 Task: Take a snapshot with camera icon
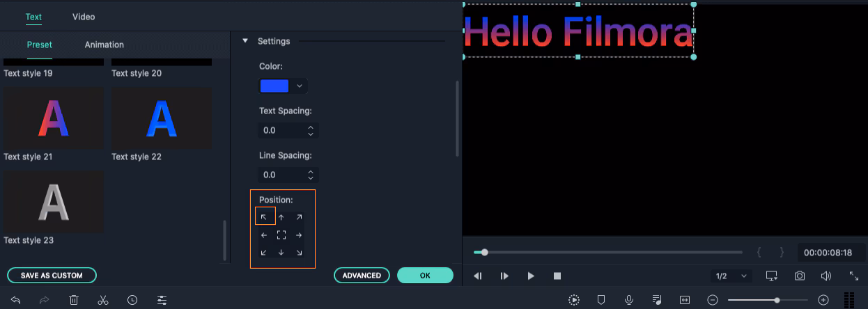pos(800,276)
